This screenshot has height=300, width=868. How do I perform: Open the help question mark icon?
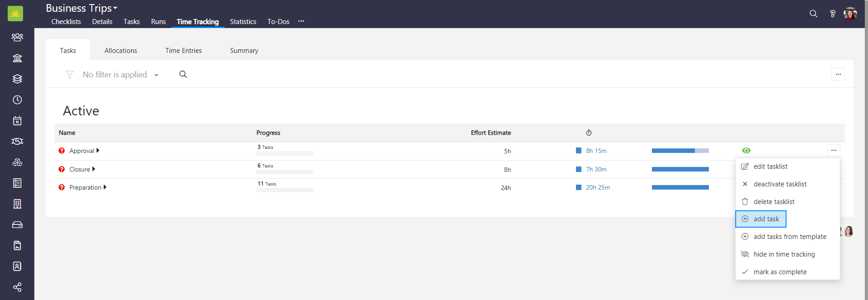pos(832,14)
